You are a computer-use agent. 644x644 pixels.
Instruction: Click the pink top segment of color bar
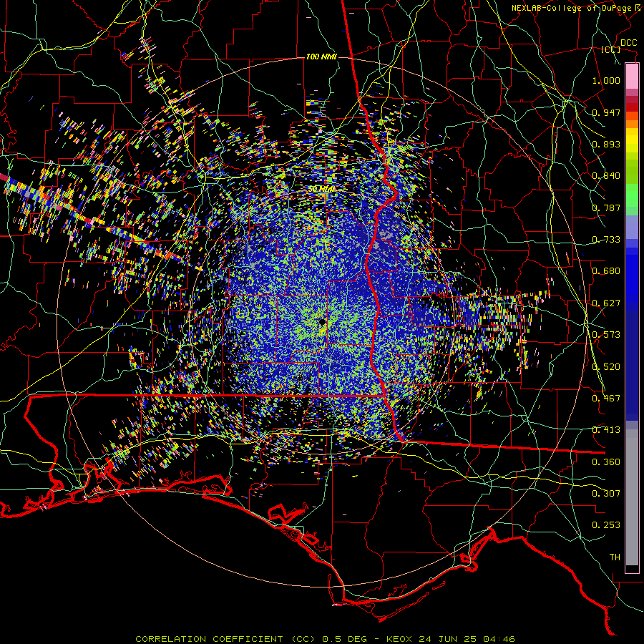click(632, 77)
